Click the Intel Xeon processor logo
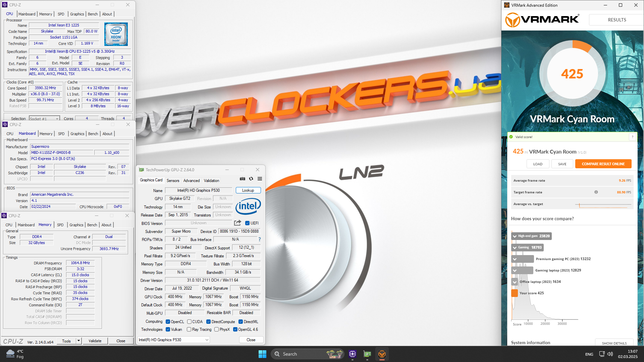 click(x=116, y=34)
